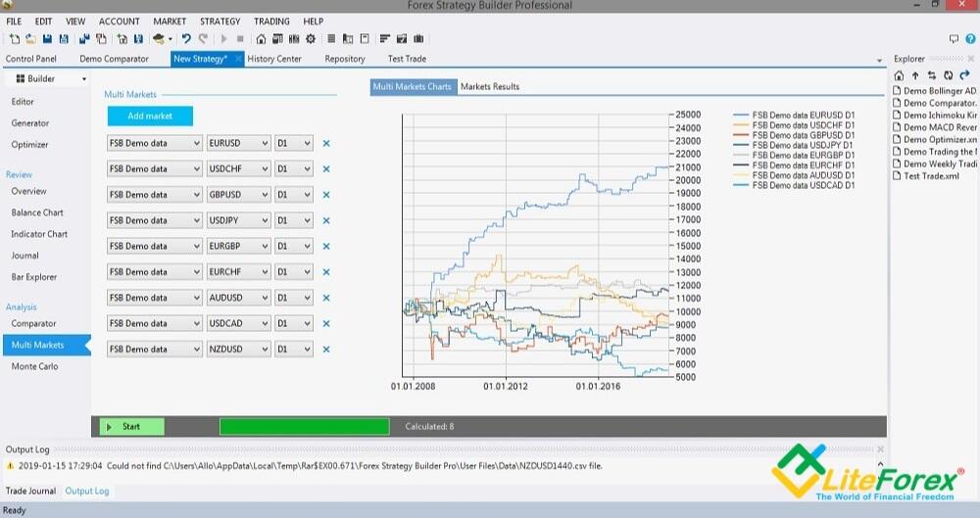The height and width of the screenshot is (518, 980).
Task: Go up a folder in Explorer
Action: (x=915, y=75)
